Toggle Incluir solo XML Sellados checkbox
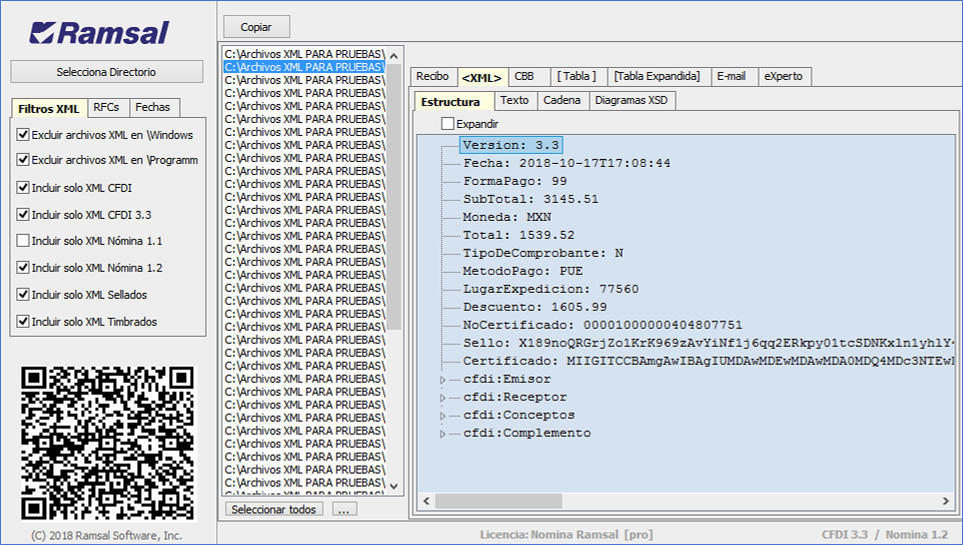Screen dimensions: 963x545 23,294
